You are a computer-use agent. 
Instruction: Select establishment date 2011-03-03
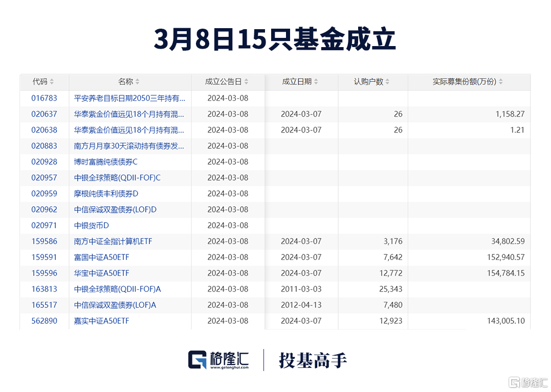point(301,289)
